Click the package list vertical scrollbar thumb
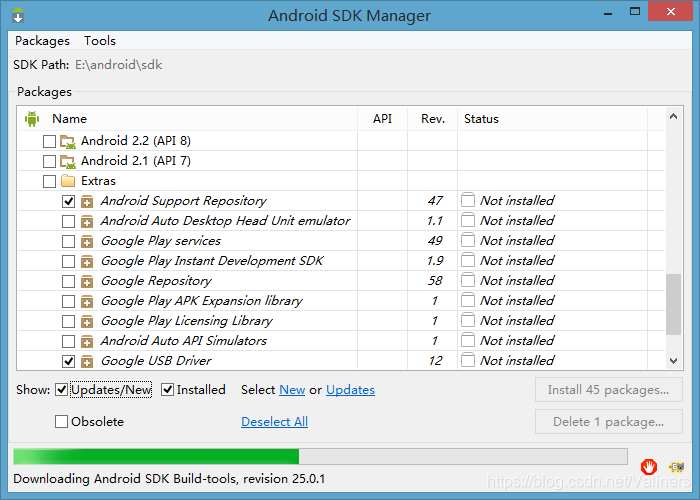Image resolution: width=700 pixels, height=500 pixels. pyautogui.click(x=673, y=304)
